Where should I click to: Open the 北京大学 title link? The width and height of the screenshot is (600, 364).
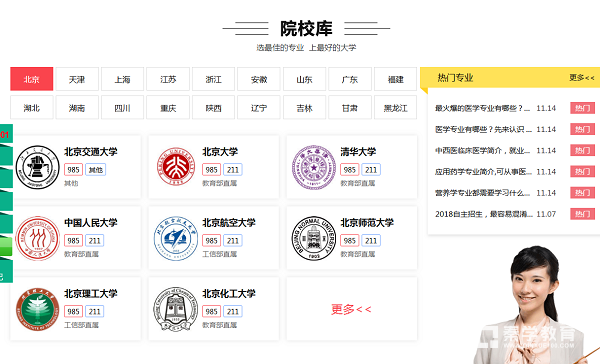[220, 152]
